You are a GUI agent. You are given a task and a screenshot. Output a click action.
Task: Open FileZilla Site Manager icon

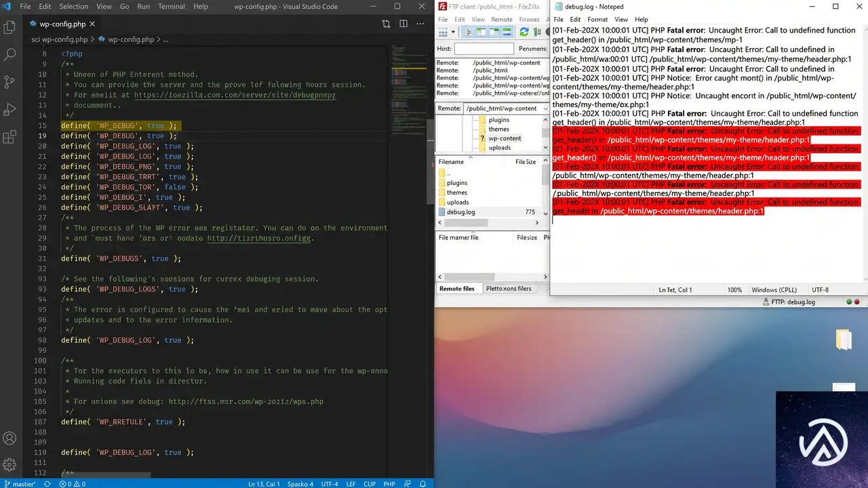(443, 32)
